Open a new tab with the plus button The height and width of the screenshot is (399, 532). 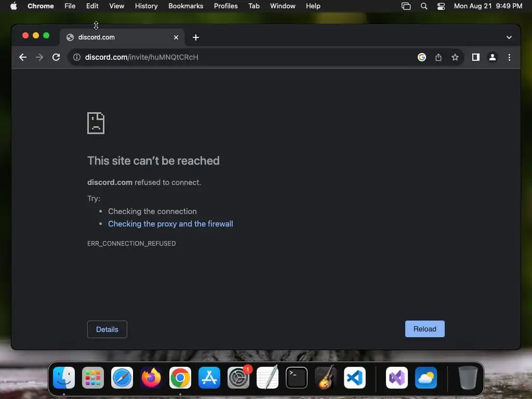point(196,37)
